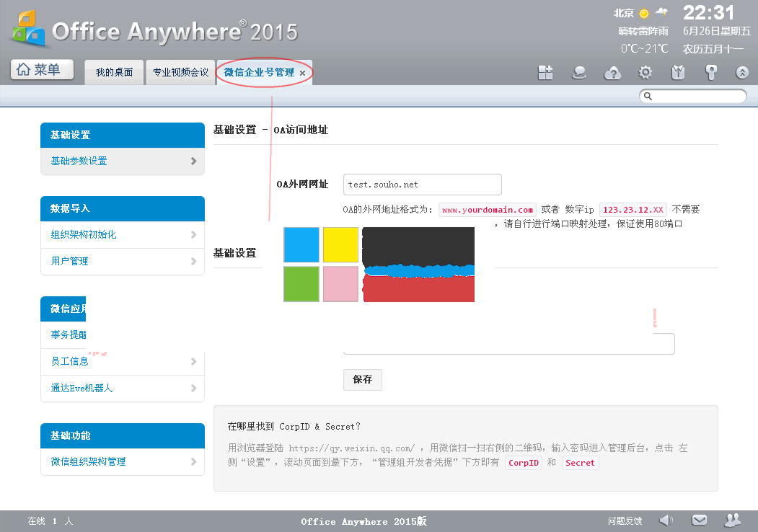Click the speaker sound icon in the status bar

click(666, 520)
